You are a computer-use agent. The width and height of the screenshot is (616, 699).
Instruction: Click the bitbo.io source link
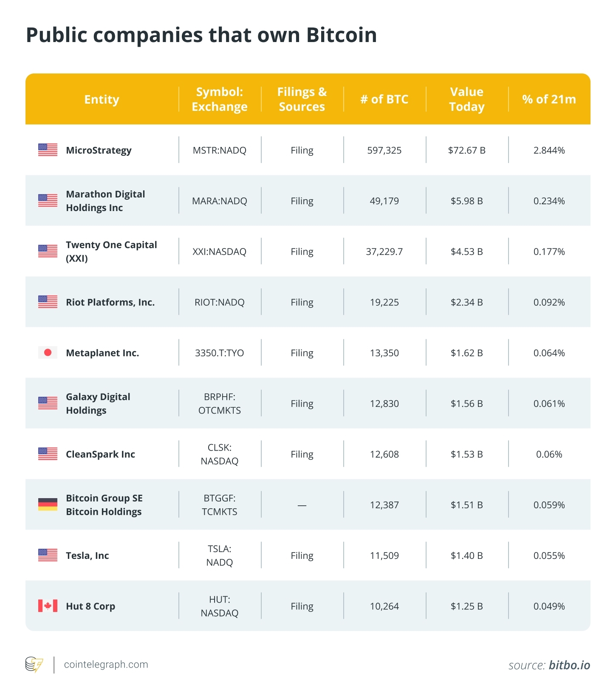(x=569, y=665)
